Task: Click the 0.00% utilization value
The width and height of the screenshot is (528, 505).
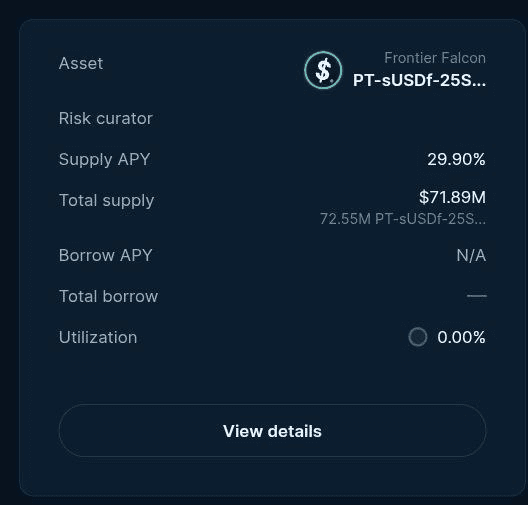Action: pyautogui.click(x=461, y=337)
